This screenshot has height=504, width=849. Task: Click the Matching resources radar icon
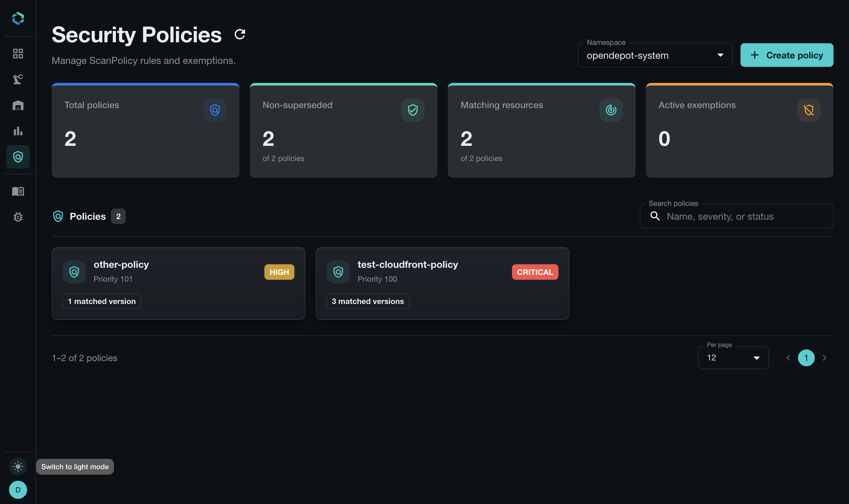(611, 110)
